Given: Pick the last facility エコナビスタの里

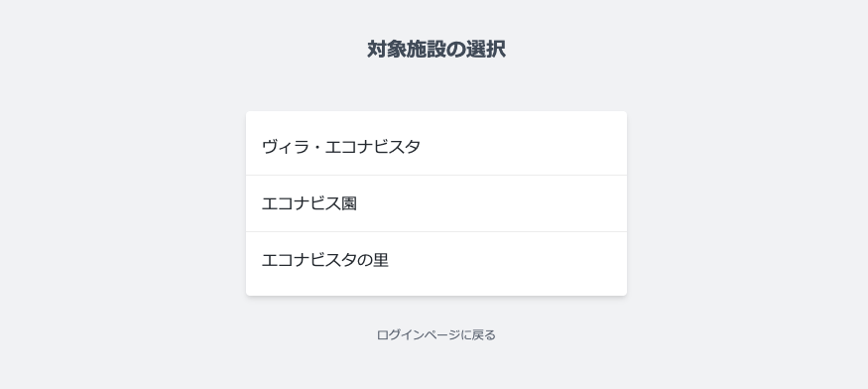Looking at the screenshot, I should [x=436, y=260].
